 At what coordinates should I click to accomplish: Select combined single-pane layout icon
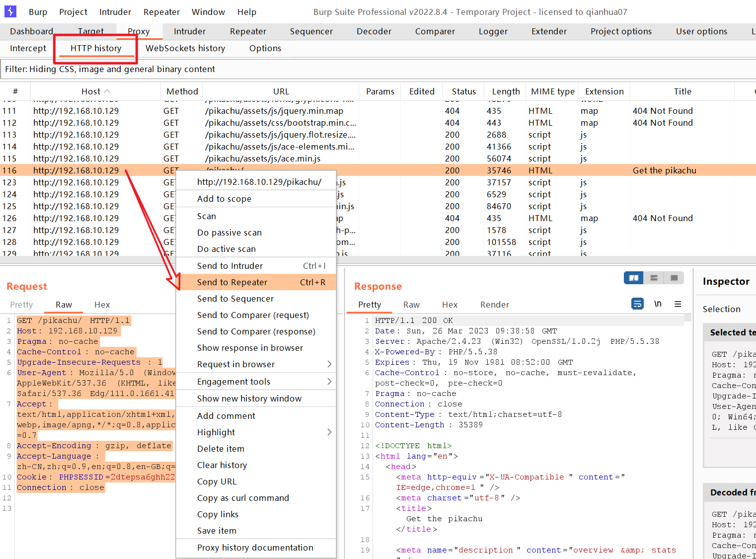pos(674,278)
